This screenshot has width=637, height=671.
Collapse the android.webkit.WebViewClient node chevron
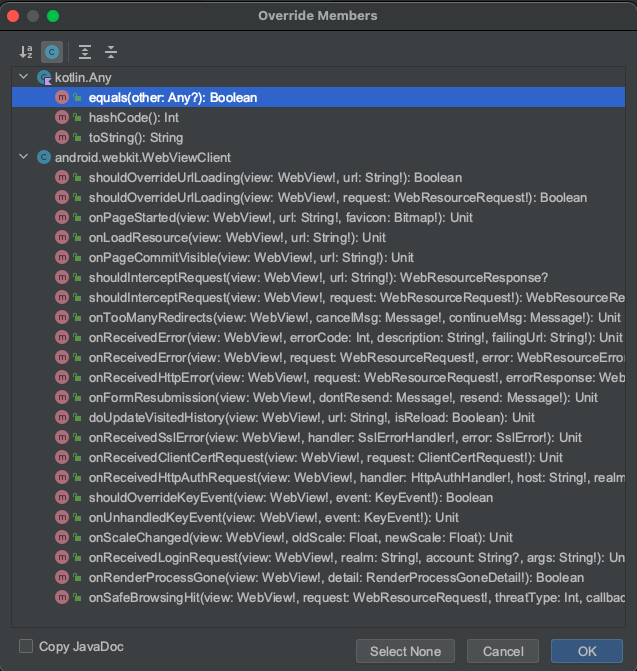click(24, 157)
